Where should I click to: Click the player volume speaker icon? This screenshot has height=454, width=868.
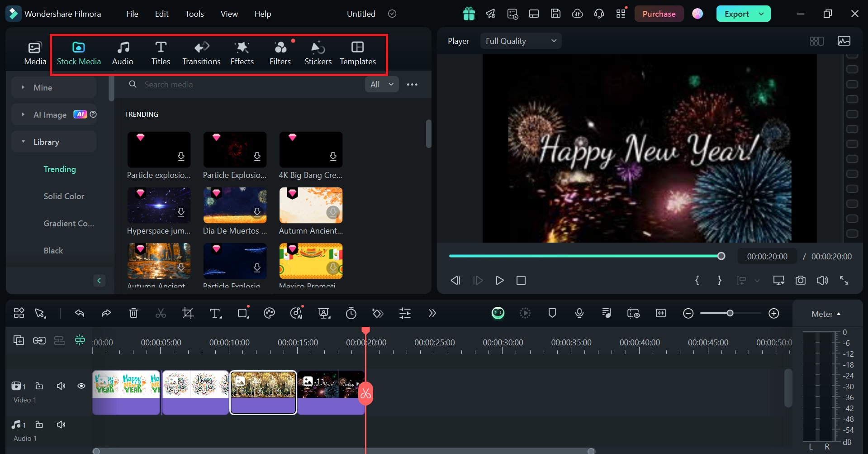822,280
